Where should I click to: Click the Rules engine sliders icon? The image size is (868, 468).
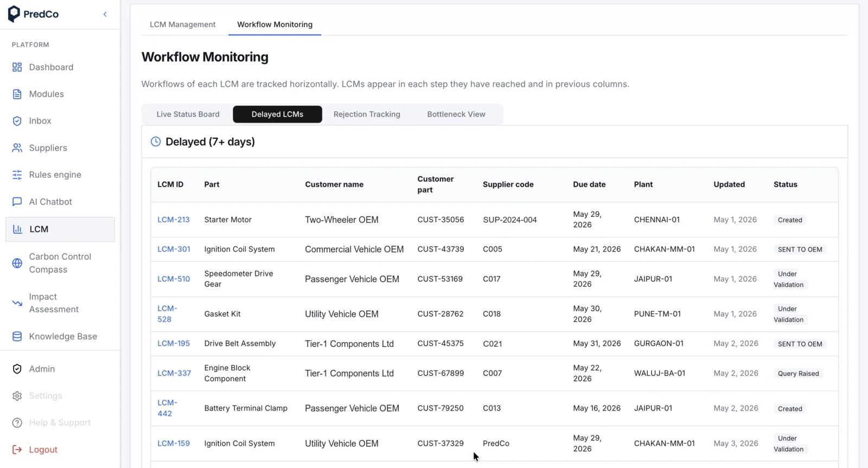pyautogui.click(x=17, y=175)
